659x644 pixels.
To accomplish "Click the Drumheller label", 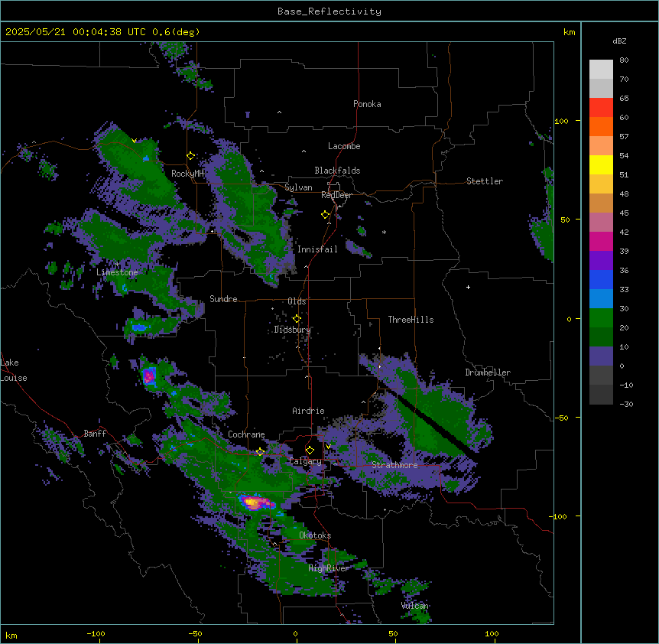I will pos(488,372).
